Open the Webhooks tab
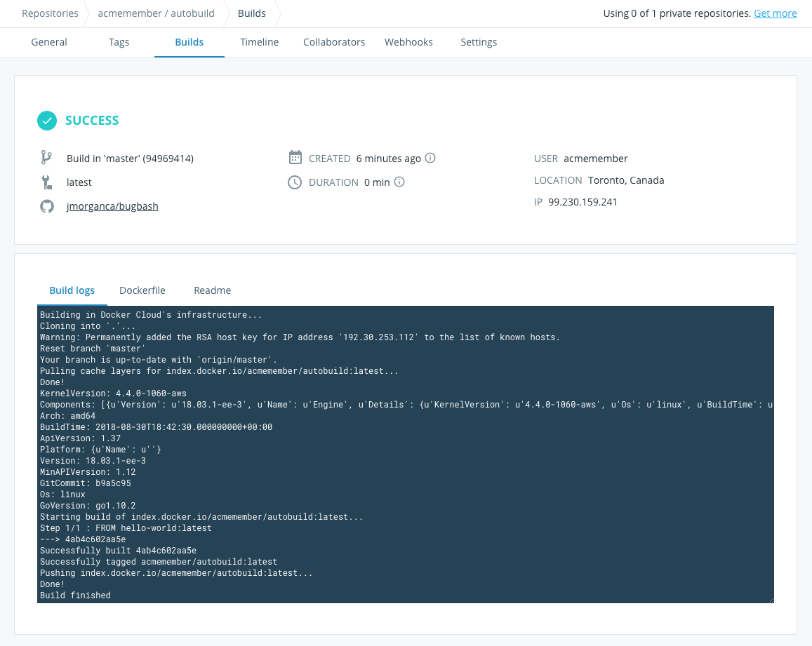The width and height of the screenshot is (812, 646). (x=408, y=42)
